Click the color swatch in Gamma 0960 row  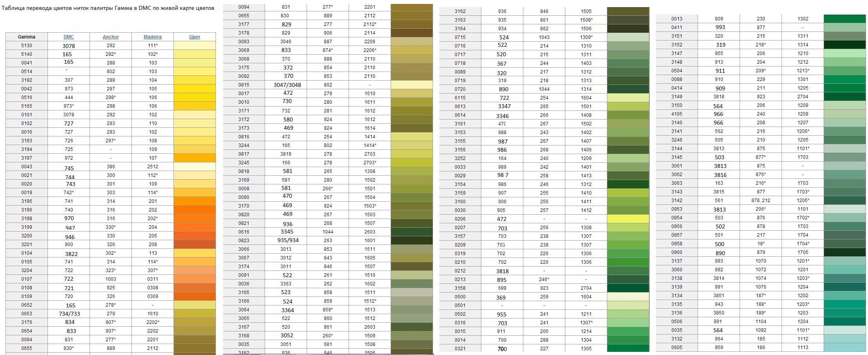click(x=845, y=252)
